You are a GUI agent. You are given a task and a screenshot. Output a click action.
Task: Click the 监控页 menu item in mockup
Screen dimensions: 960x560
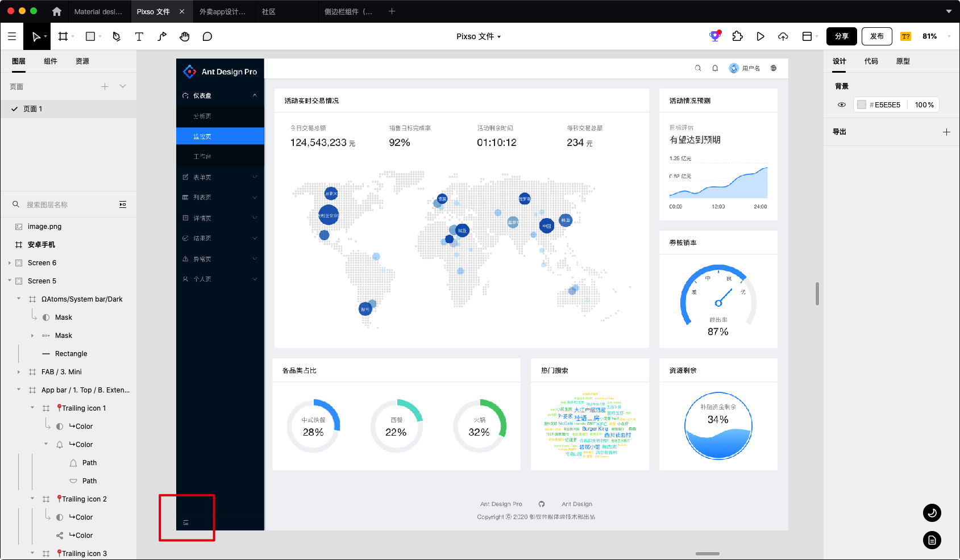pos(221,136)
